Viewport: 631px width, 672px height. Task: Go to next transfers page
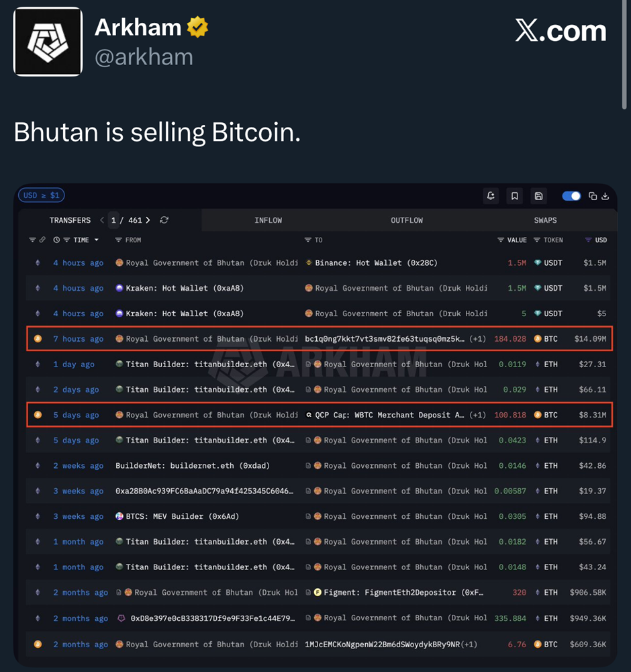point(148,220)
